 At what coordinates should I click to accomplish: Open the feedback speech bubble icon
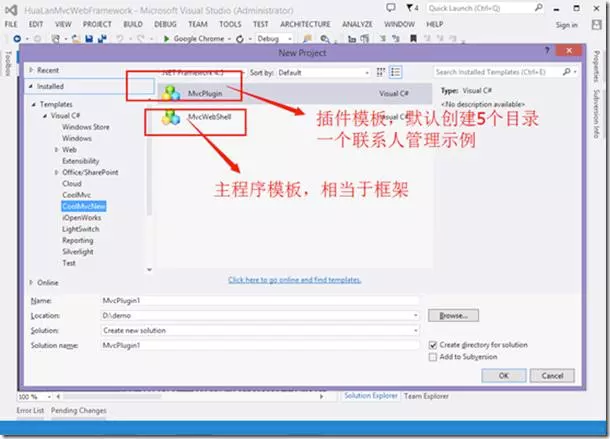click(x=391, y=7)
